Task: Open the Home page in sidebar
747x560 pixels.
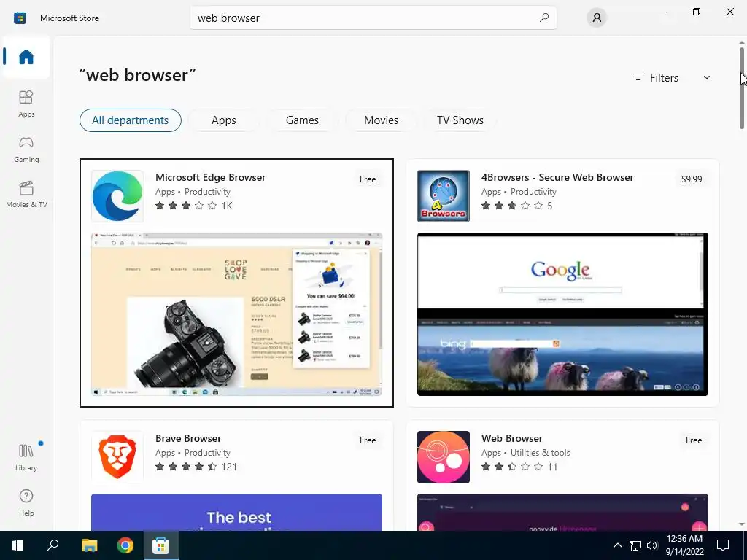Action: [26, 57]
